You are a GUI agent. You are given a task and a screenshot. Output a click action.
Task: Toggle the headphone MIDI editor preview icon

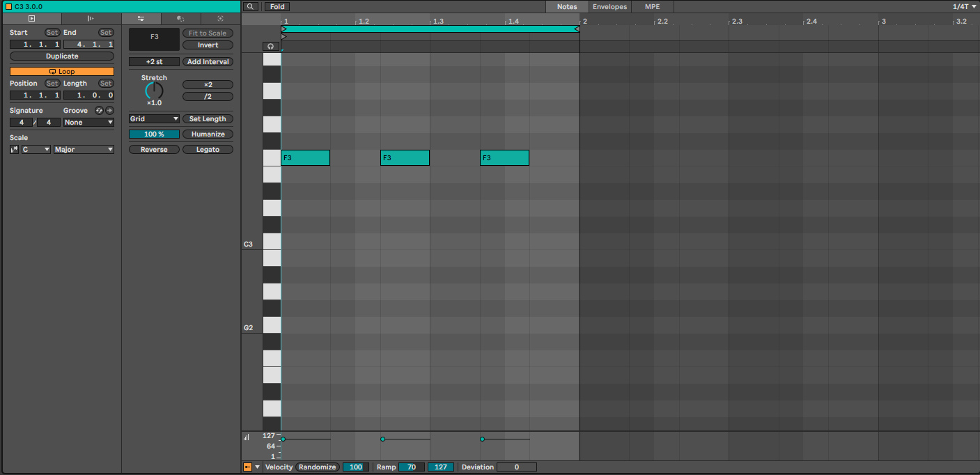pos(270,46)
